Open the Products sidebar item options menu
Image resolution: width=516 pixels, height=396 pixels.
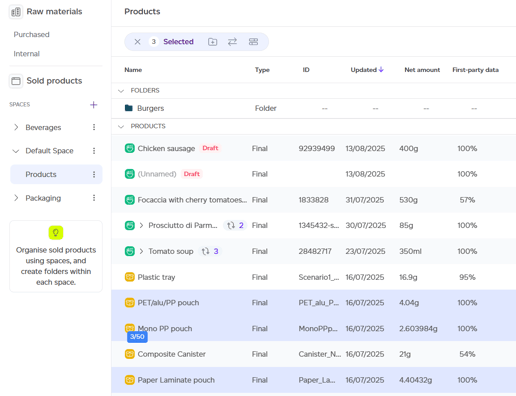[x=94, y=174]
